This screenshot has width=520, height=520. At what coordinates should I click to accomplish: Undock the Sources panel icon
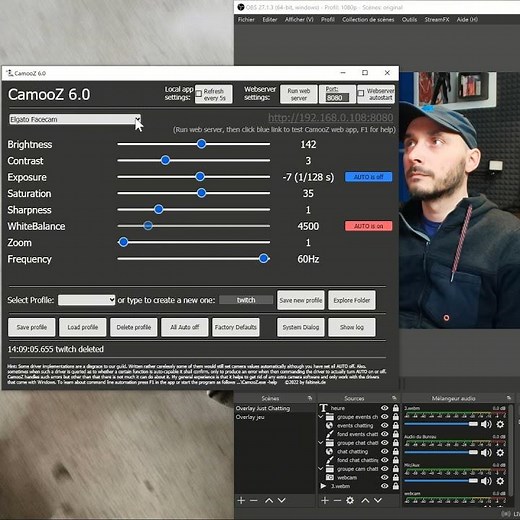pos(394,398)
